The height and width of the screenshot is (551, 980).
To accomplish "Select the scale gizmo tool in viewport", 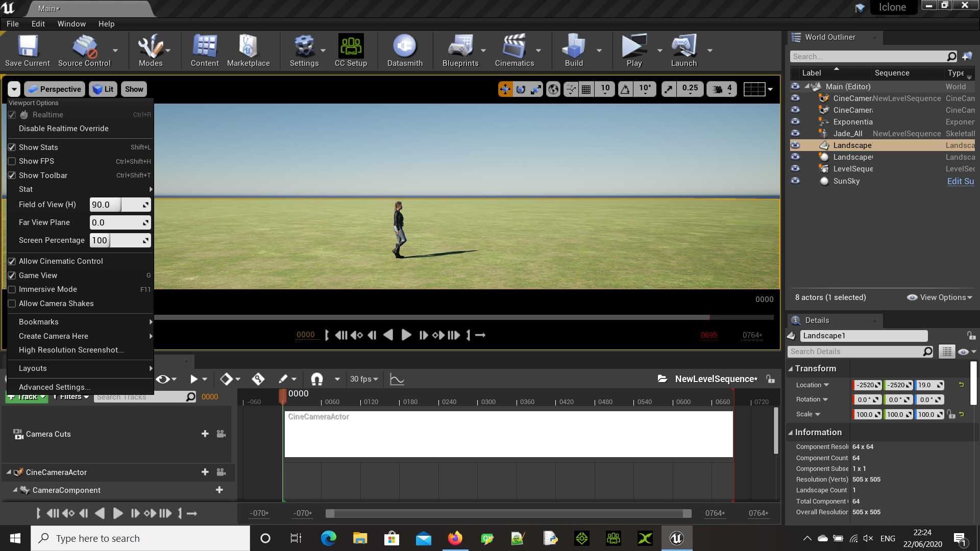I will pos(536,89).
